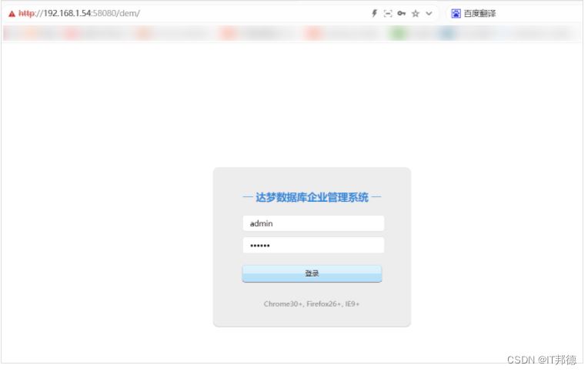Click the URL 192.168.1.54:58080/dem/ in address bar

92,14
